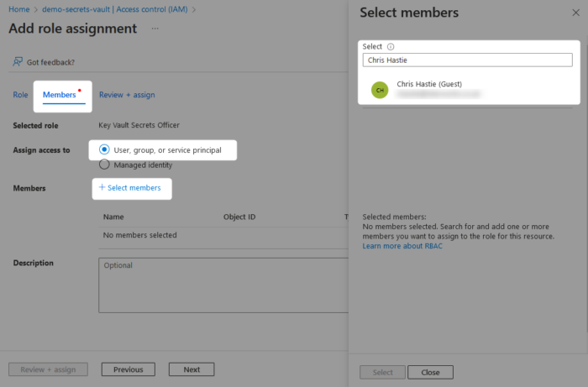
Task: Click the member search input field
Action: (x=467, y=60)
